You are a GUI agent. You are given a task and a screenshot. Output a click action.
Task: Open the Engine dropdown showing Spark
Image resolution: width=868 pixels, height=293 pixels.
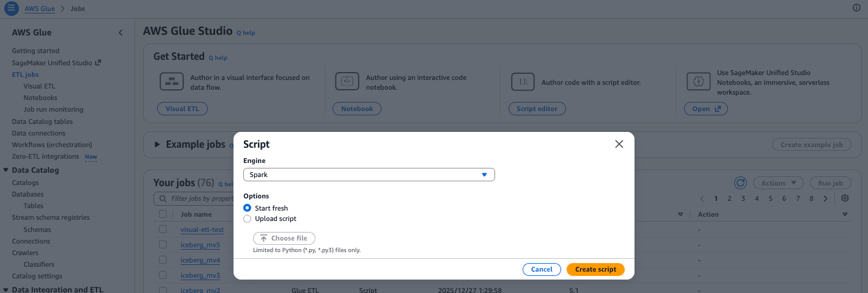(369, 175)
